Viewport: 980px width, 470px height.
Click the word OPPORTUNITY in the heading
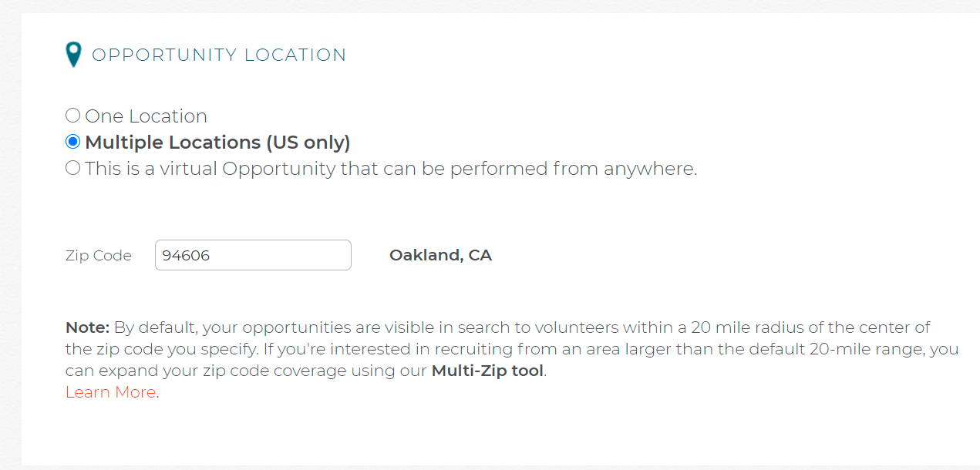click(x=164, y=55)
